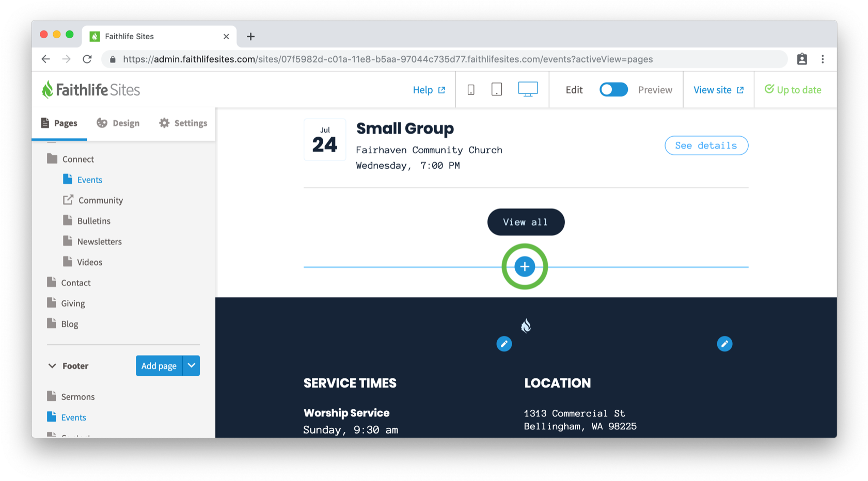Select the Videos page
This screenshot has height=481, width=868.
[90, 262]
